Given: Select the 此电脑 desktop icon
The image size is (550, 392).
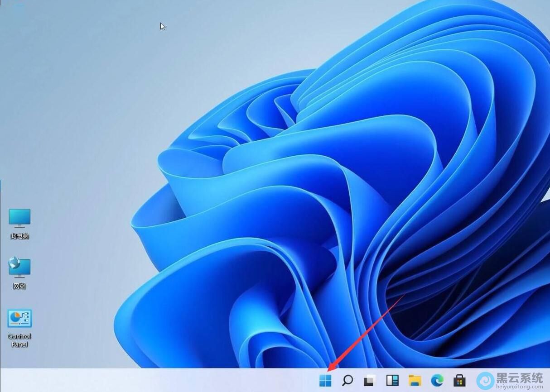Looking at the screenshot, I should pyautogui.click(x=19, y=219).
